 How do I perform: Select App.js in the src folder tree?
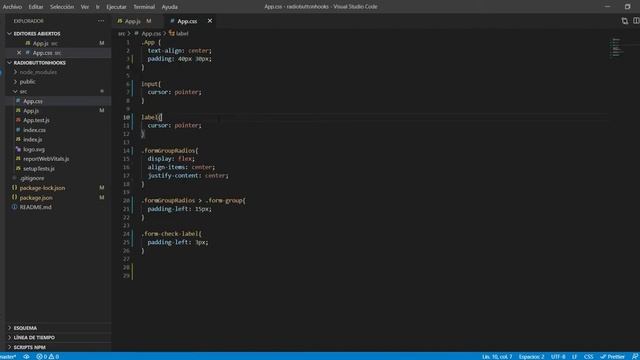[31, 111]
